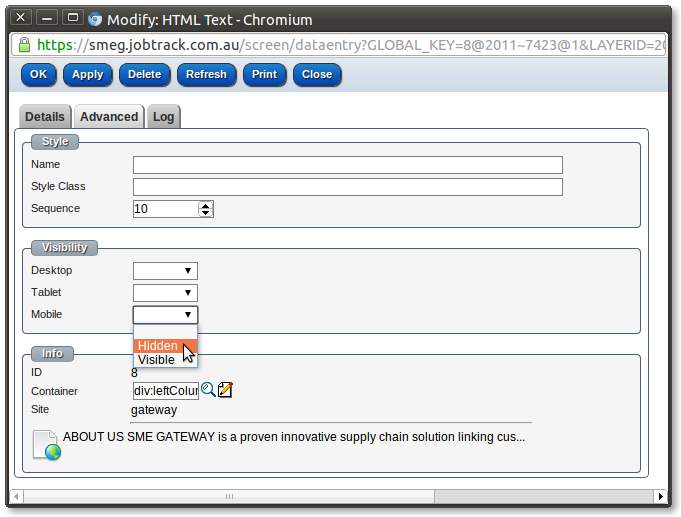Choose Visible from the Mobile dropdown list
The width and height of the screenshot is (681, 517).
(157, 360)
